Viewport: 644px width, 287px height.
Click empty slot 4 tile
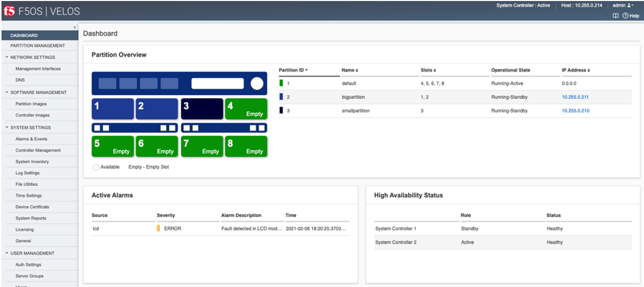click(x=246, y=109)
